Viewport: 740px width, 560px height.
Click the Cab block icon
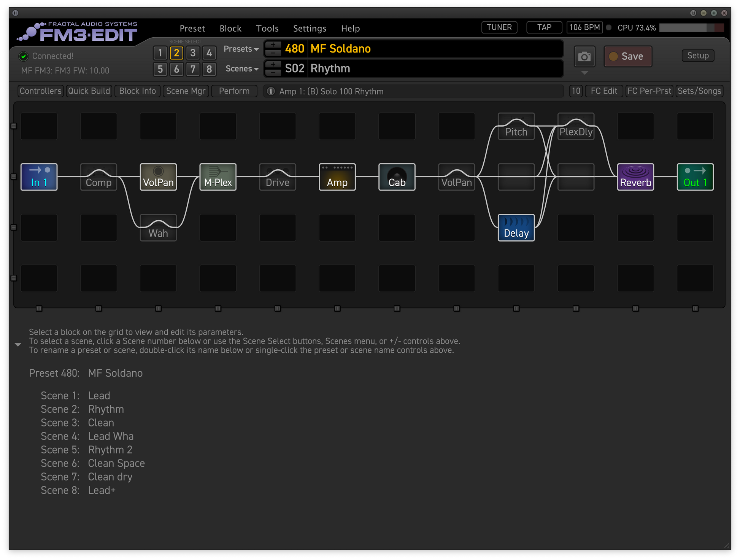click(x=397, y=177)
